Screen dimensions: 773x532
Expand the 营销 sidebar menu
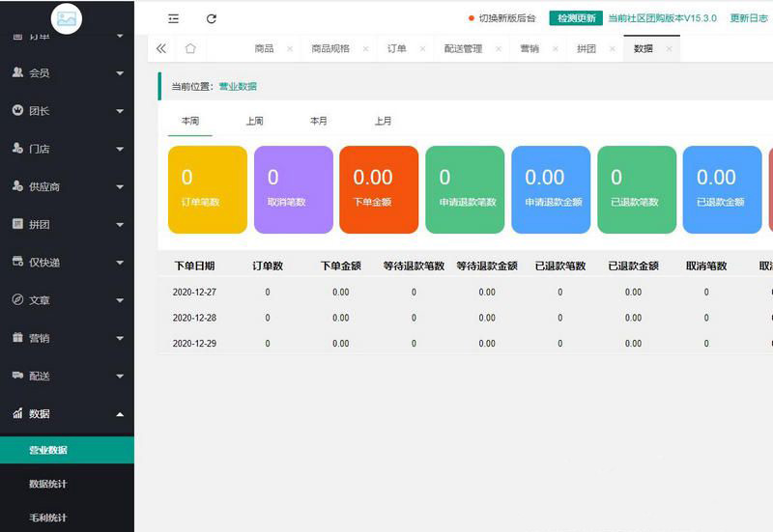point(67,338)
